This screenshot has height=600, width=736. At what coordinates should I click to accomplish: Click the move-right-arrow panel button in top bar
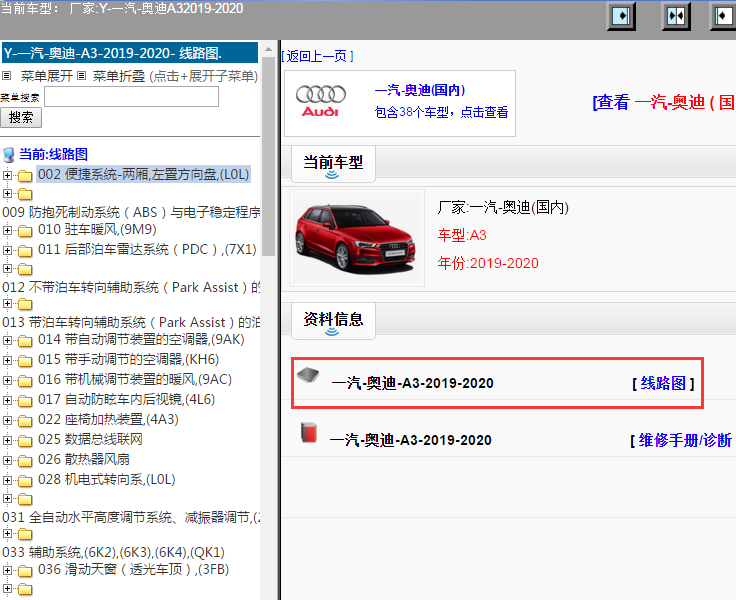[621, 16]
